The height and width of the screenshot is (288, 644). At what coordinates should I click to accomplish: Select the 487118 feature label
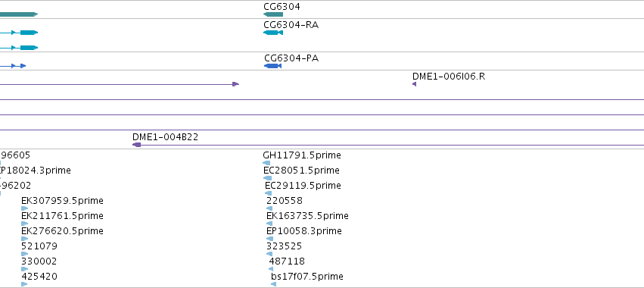point(287,261)
